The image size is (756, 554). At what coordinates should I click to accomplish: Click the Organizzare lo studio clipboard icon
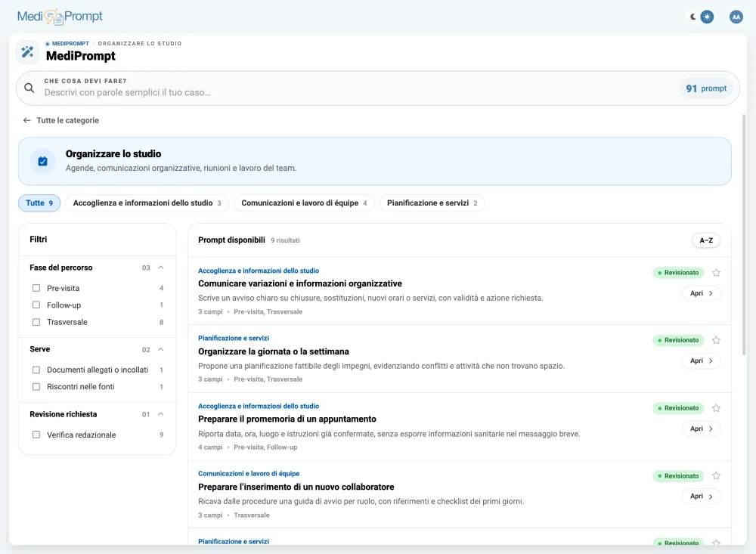[43, 161]
